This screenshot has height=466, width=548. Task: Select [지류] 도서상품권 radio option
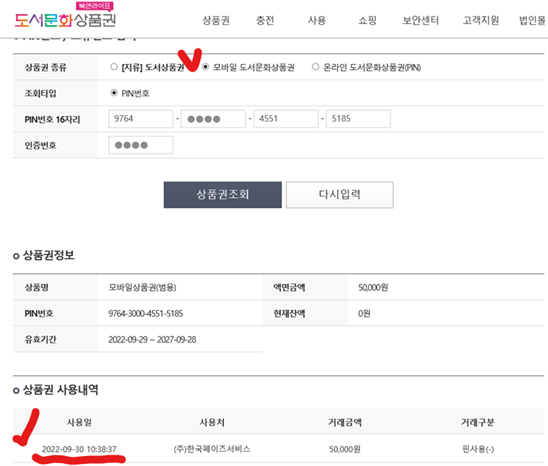pyautogui.click(x=114, y=66)
